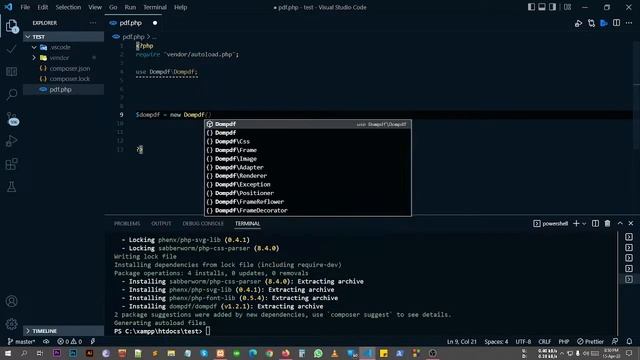640x360 pixels.
Task: Select the bottom terminal instance in the terminal list
Action: (x=629, y=279)
